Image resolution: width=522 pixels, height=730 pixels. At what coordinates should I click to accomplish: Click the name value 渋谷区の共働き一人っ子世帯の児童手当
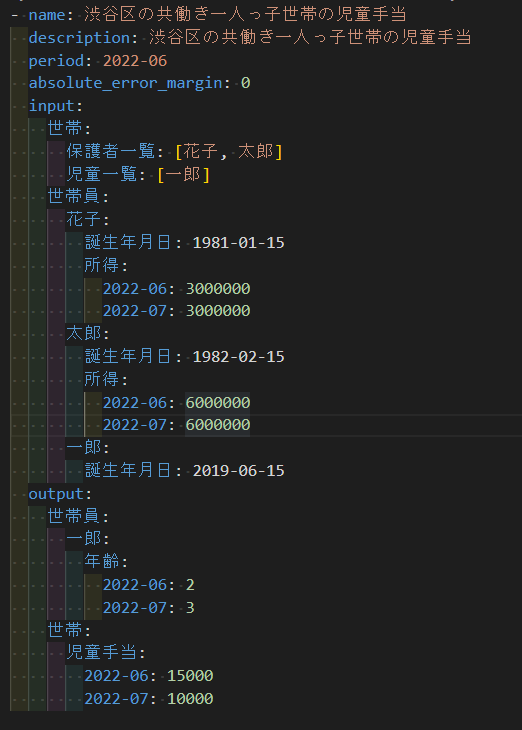point(245,15)
